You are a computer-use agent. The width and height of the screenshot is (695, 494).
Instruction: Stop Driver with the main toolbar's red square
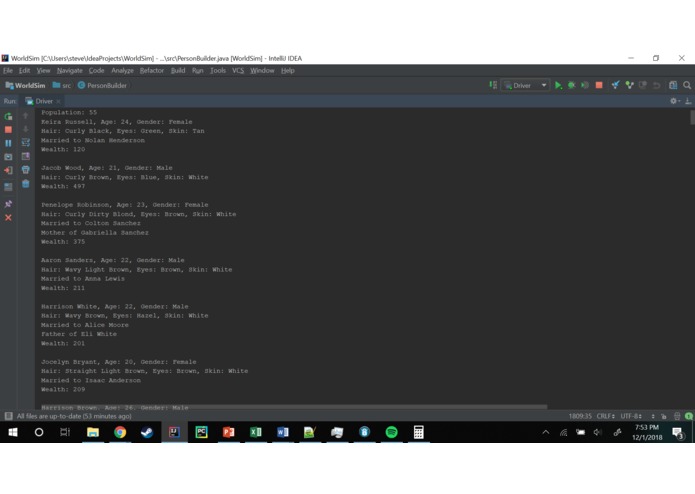[x=599, y=85]
